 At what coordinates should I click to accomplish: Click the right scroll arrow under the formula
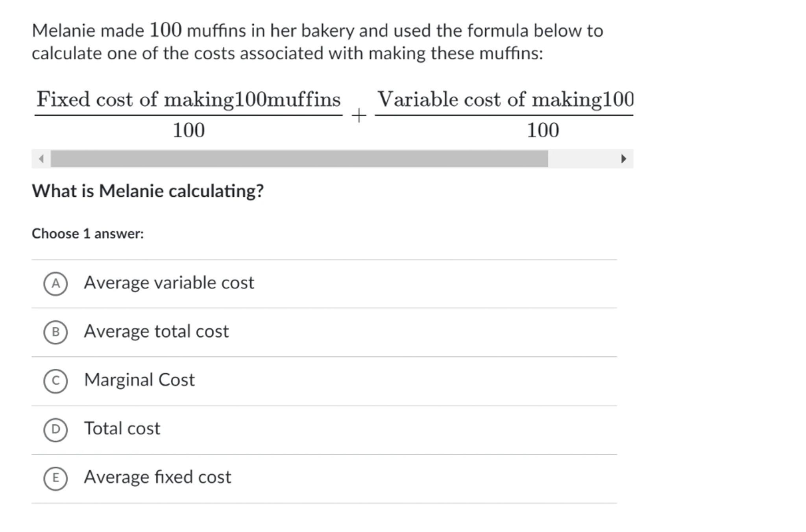(623, 159)
